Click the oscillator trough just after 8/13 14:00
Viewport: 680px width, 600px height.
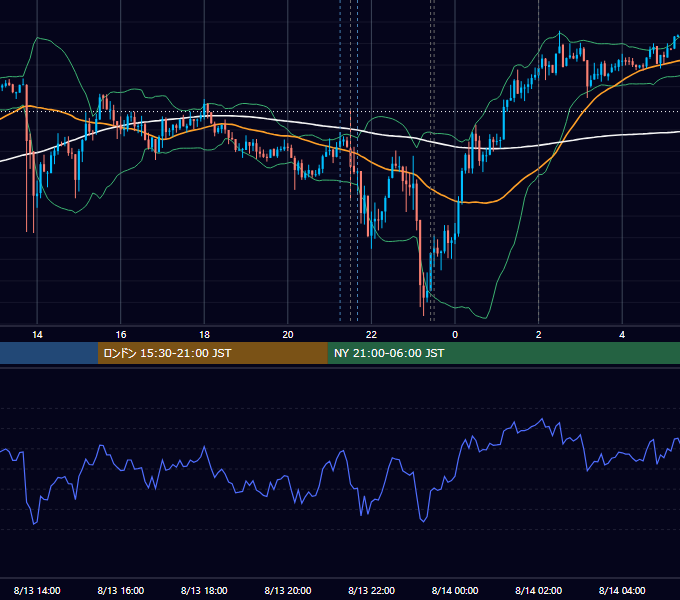click(34, 524)
